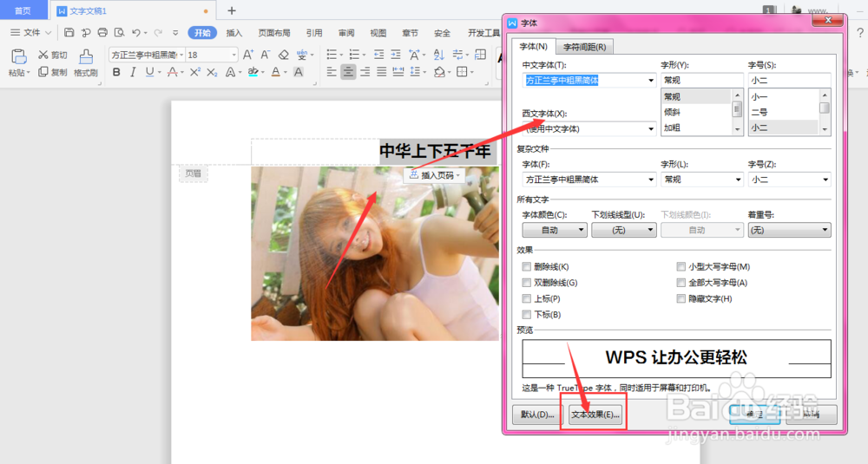This screenshot has width=868, height=464.
Task: Click the text highlight color icon
Action: (253, 72)
